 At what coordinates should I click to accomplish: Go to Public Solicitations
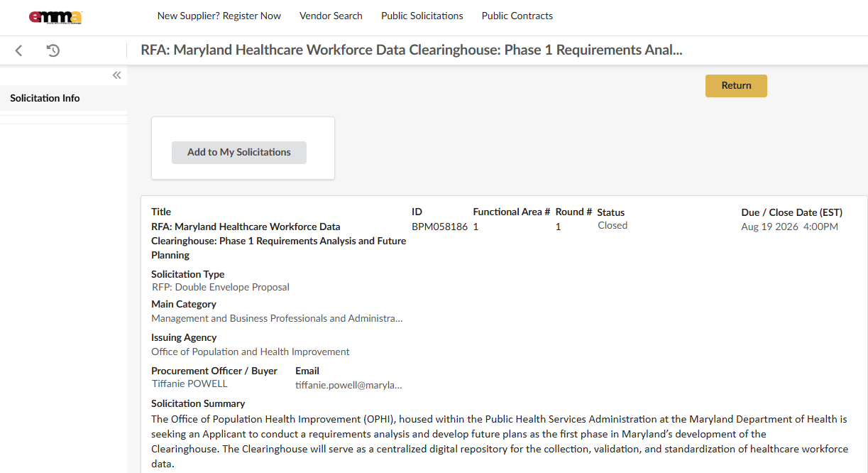(422, 16)
